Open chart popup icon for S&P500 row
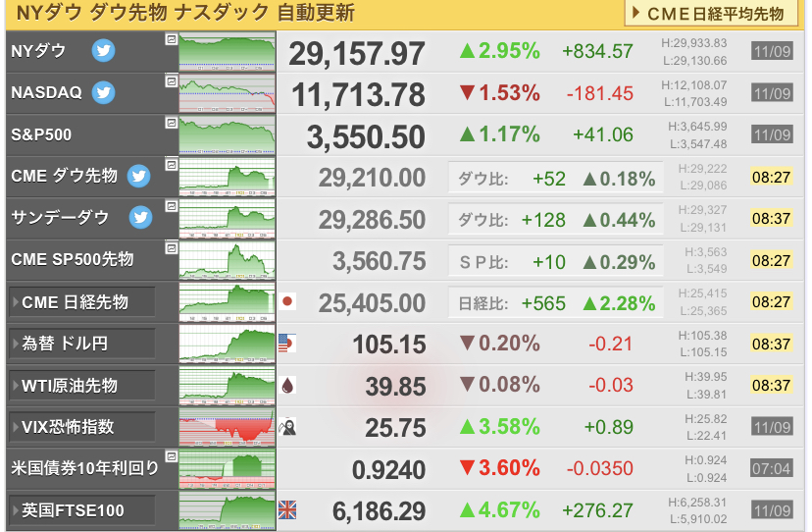Screen dimensions: 812x532 172,123
